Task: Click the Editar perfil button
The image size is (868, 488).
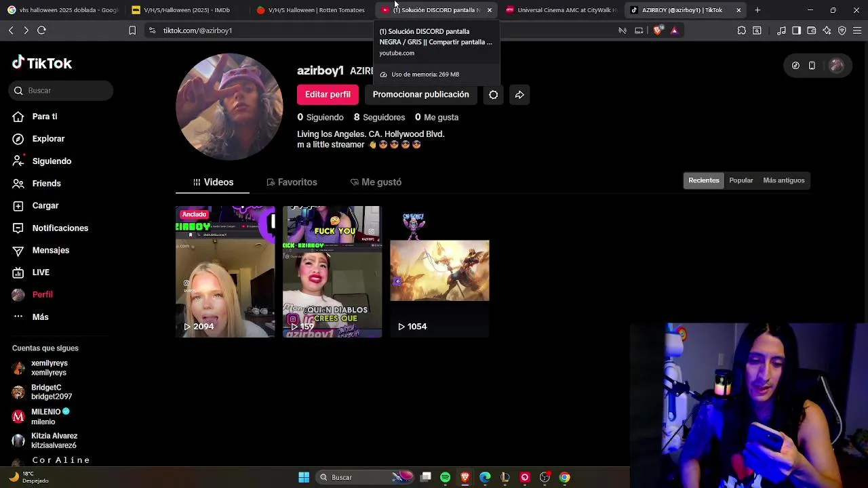Action: (x=328, y=95)
